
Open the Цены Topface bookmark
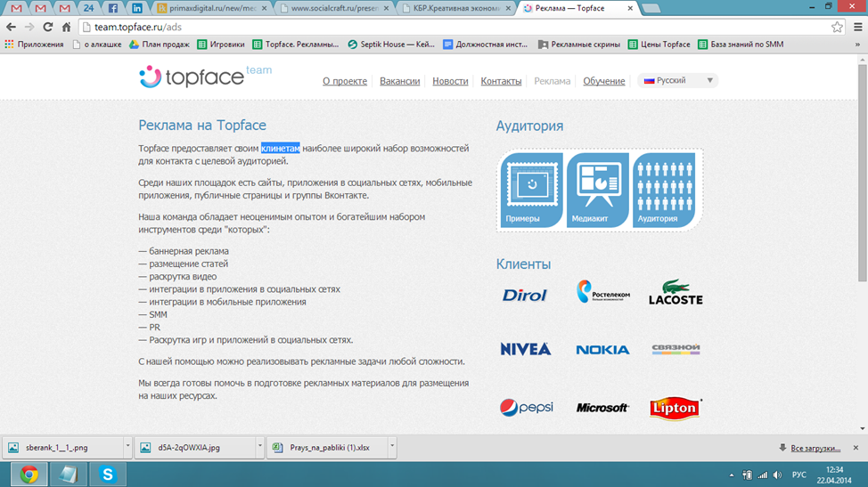[x=659, y=45]
